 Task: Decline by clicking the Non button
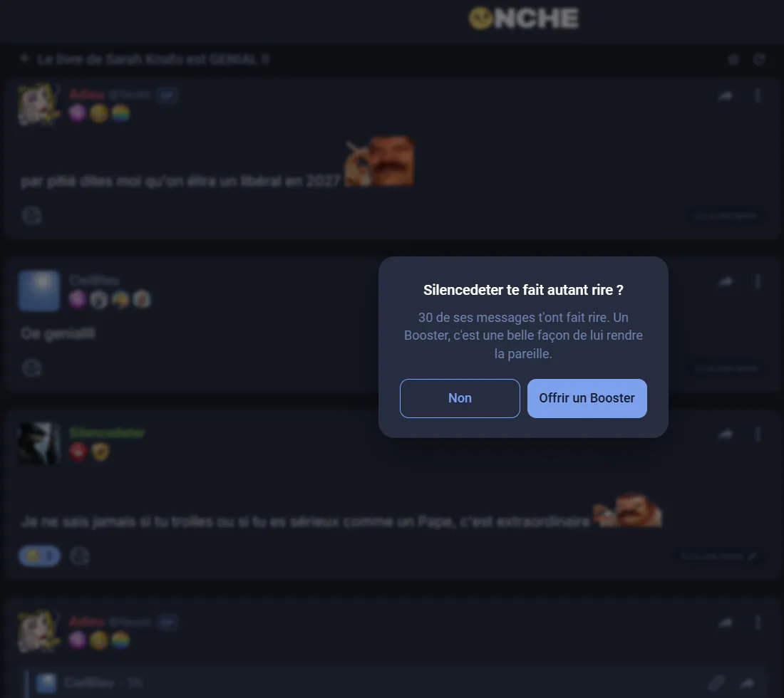pos(460,398)
